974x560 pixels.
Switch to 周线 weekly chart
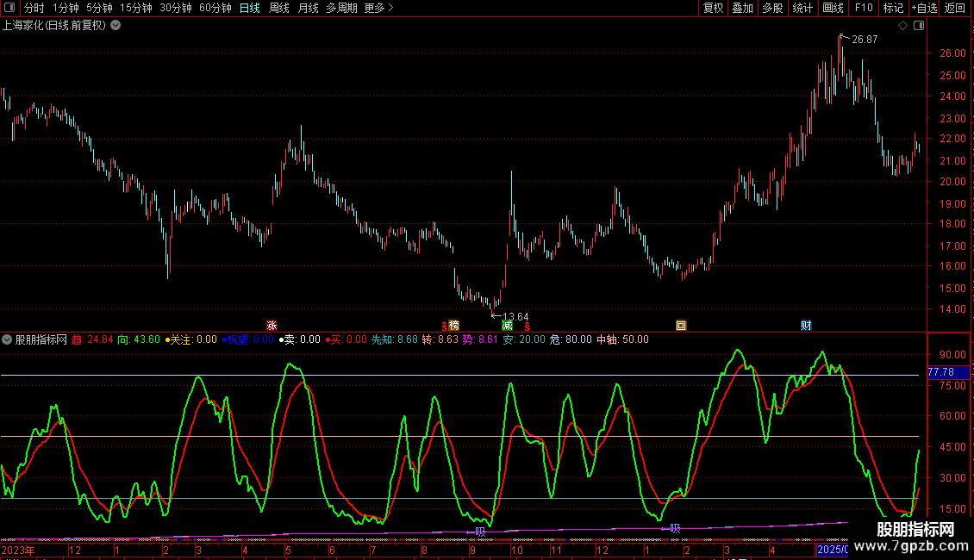coord(279,8)
